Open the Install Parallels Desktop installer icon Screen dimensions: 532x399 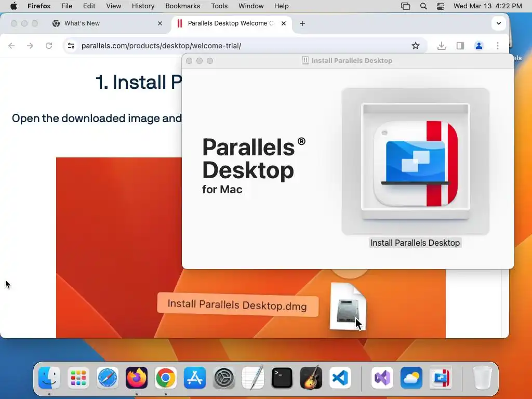point(415,162)
